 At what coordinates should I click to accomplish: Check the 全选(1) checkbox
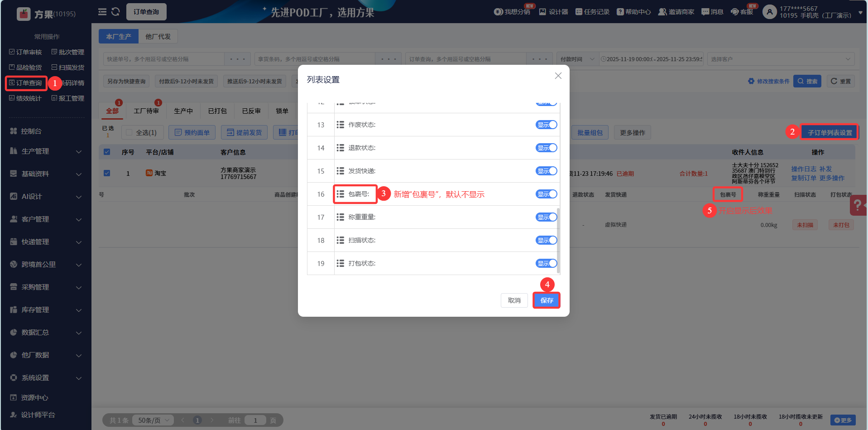129,132
